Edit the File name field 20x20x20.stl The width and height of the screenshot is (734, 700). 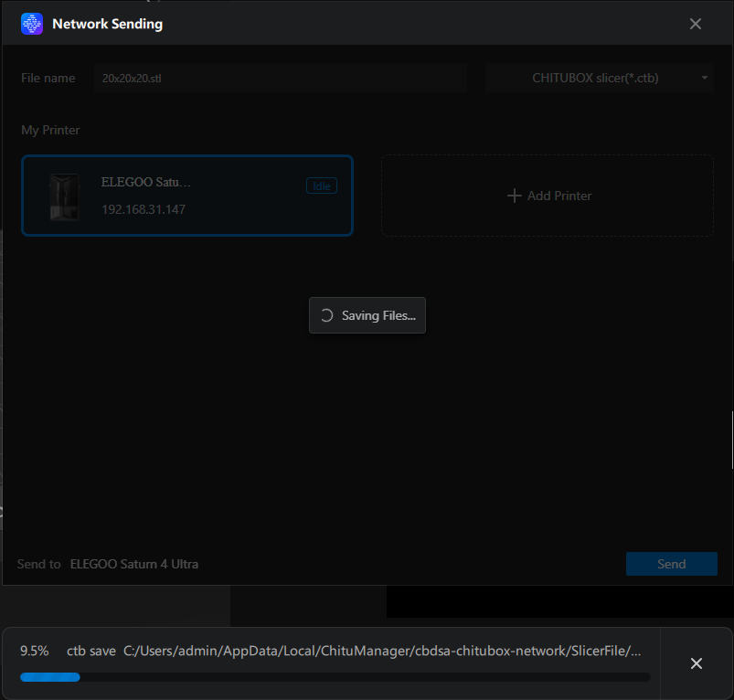point(281,79)
